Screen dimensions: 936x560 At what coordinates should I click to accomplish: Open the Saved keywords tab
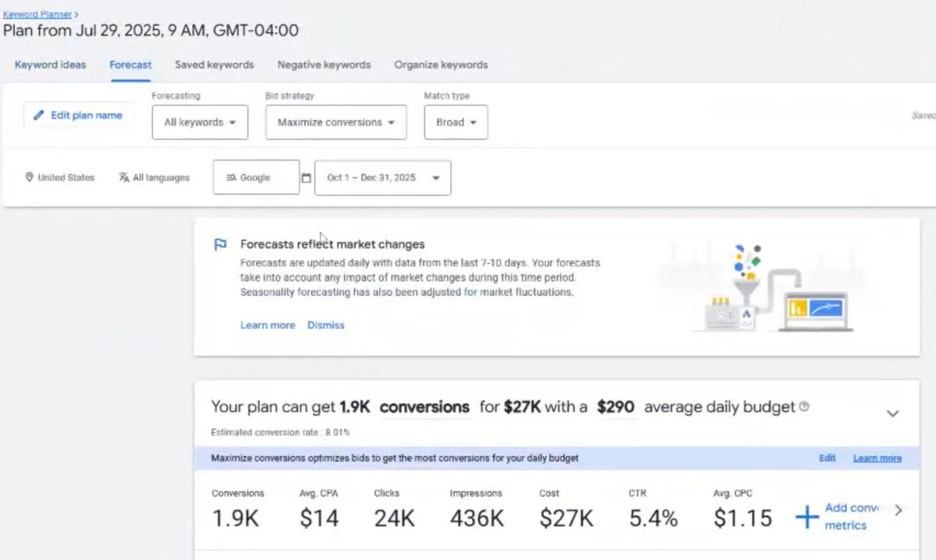tap(214, 65)
